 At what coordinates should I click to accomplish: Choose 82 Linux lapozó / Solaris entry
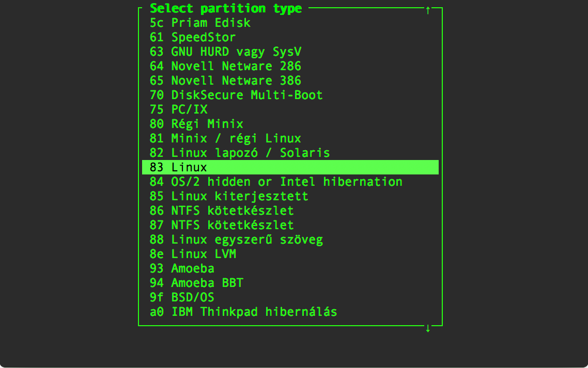[x=290, y=153]
